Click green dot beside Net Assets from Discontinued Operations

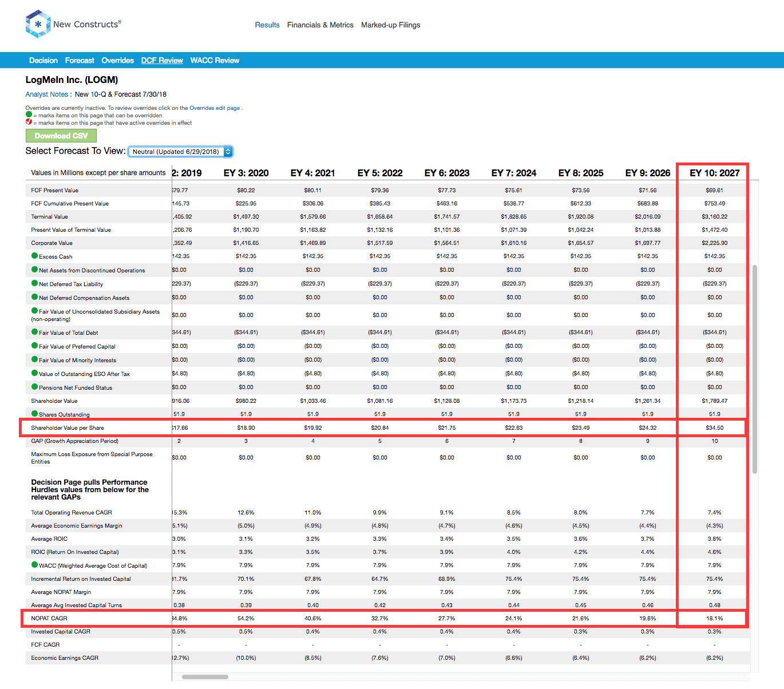pos(34,270)
